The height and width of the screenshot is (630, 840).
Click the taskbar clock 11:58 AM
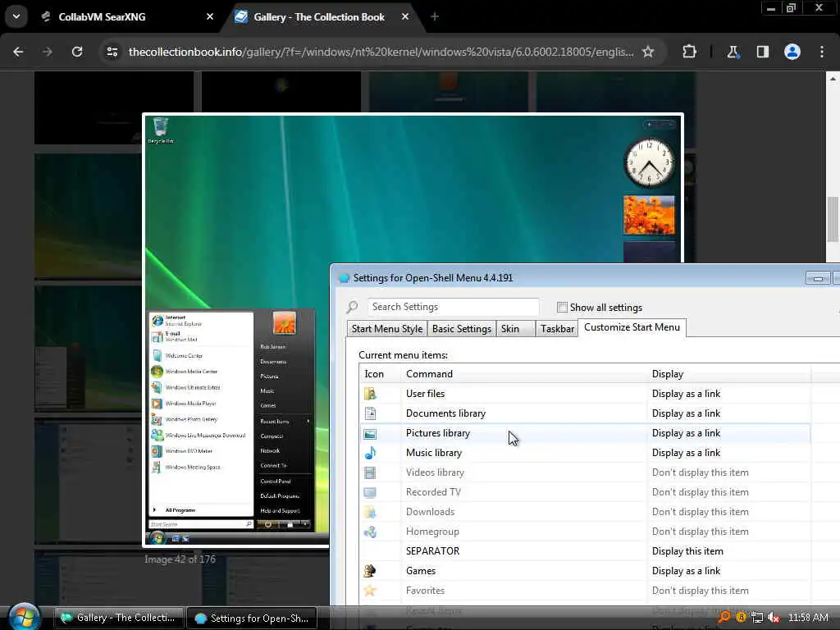point(808,618)
